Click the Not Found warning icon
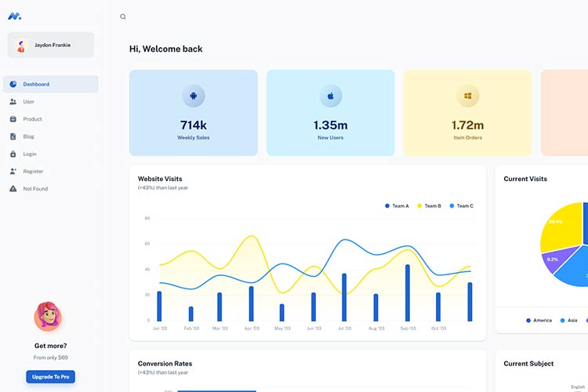Image resolution: width=588 pixels, height=392 pixels. (x=13, y=189)
